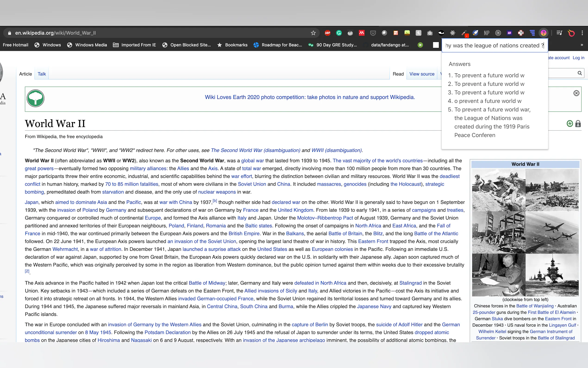The image size is (588, 368).
Task: Bookmark this page with the star icon
Action: 313,33
